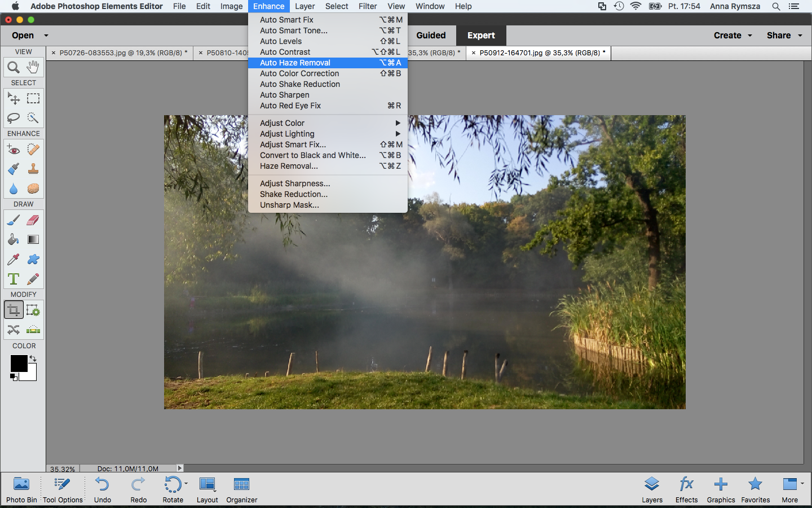Pick the Lasso selection tool
This screenshot has height=508, width=812.
pos(14,118)
